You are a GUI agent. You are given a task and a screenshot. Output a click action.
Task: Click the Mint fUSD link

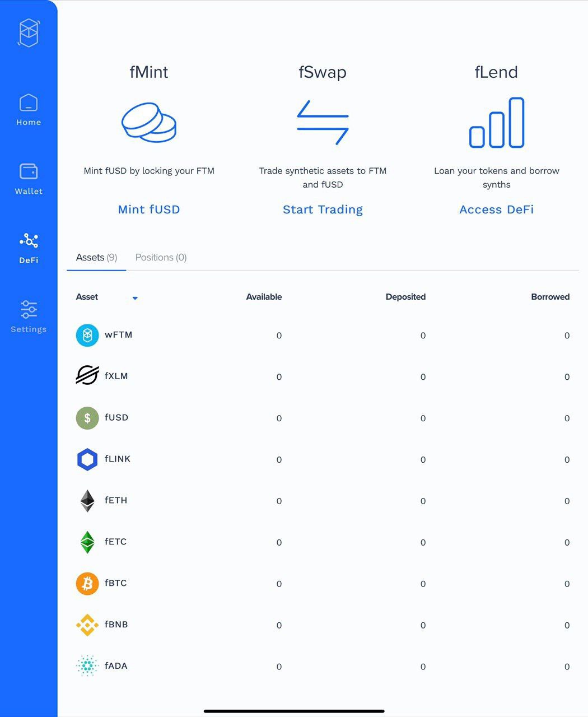coord(149,209)
